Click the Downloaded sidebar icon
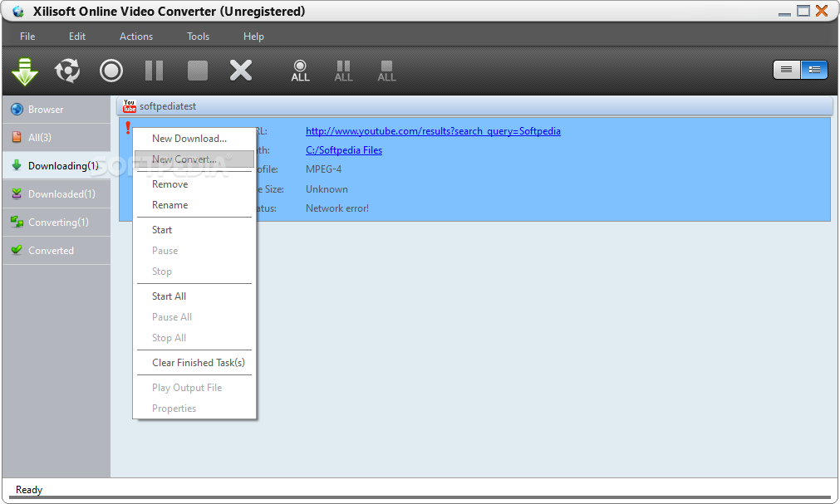 (17, 193)
